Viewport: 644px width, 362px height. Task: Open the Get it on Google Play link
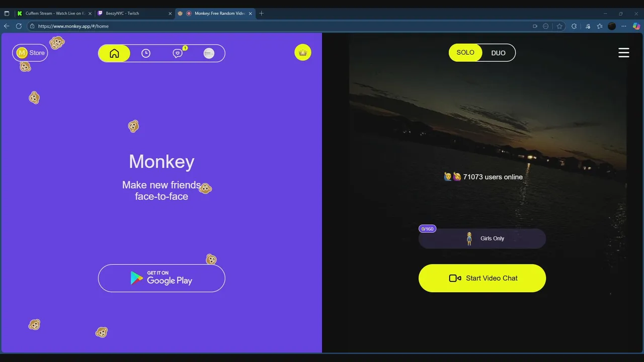162,278
